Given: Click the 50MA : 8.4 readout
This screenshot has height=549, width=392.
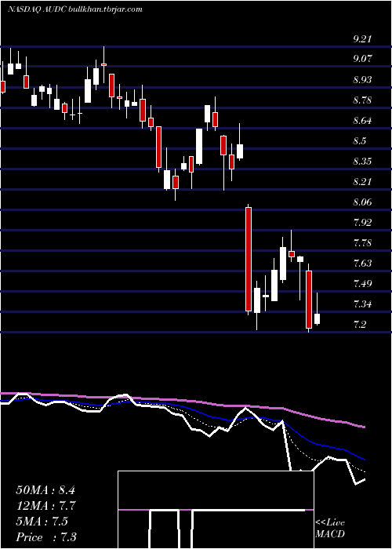Looking at the screenshot, I should [x=45, y=490].
